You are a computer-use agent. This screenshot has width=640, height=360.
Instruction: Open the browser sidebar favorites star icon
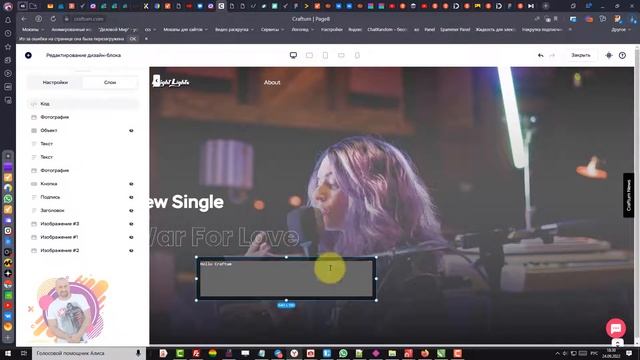8,47
